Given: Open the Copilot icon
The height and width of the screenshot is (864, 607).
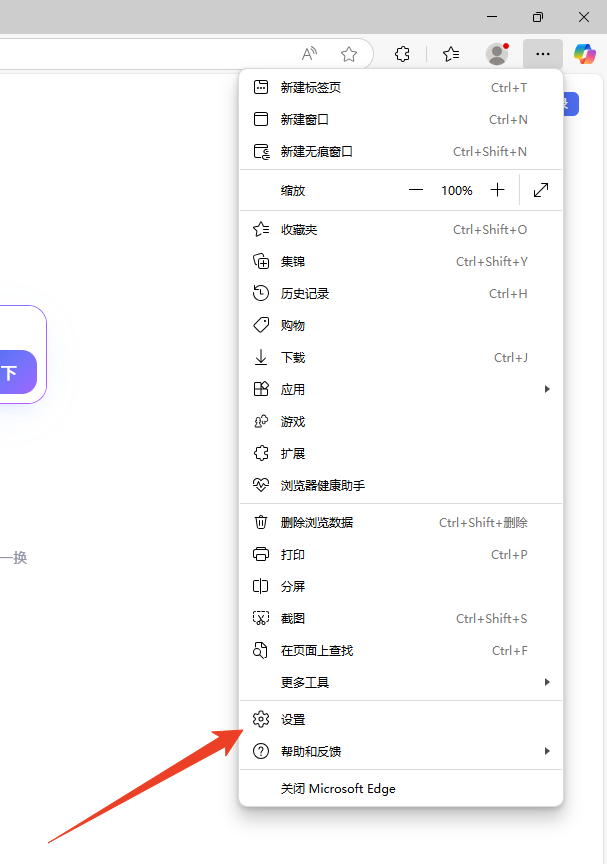Looking at the screenshot, I should tap(584, 54).
